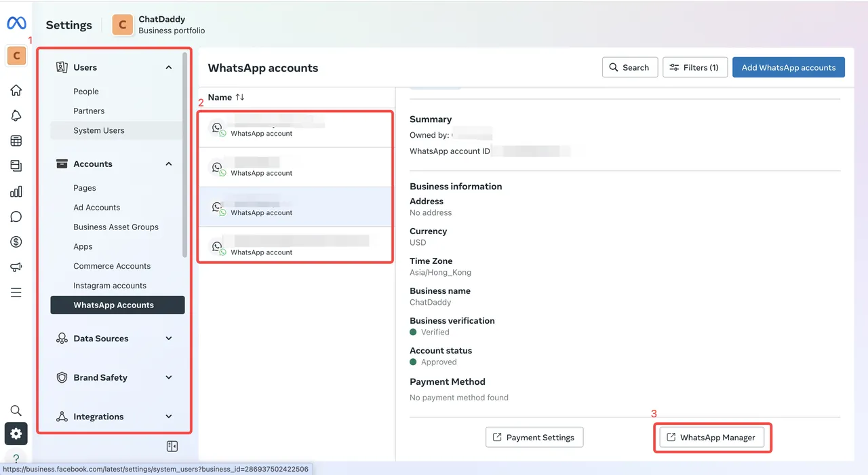The width and height of the screenshot is (868, 475).
Task: Click the Billing dollar sign icon
Action: click(x=16, y=242)
